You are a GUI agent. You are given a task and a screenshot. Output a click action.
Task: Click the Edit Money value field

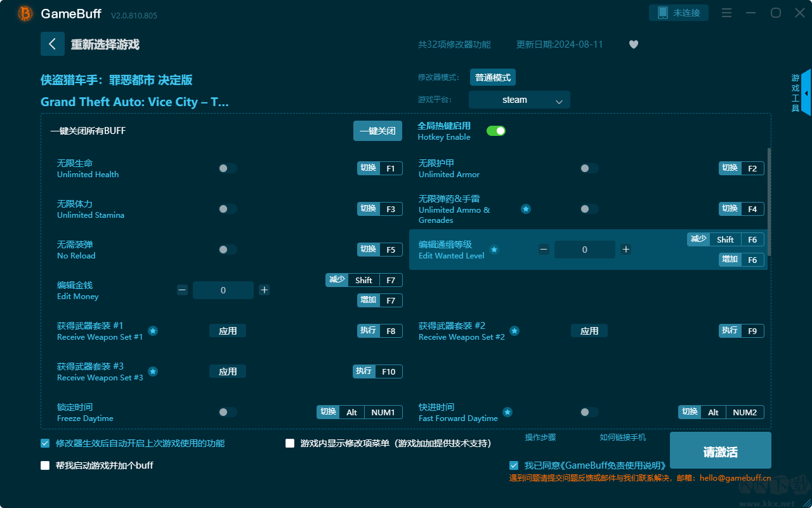pyautogui.click(x=223, y=290)
